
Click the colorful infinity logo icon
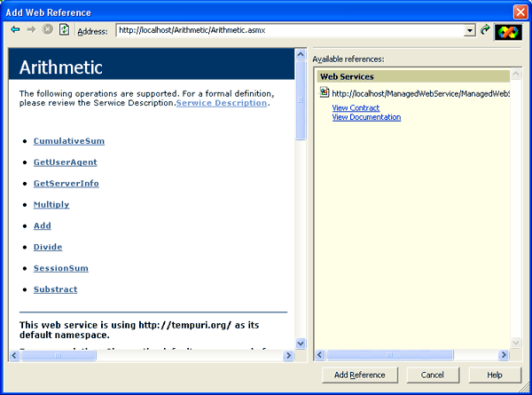click(508, 31)
